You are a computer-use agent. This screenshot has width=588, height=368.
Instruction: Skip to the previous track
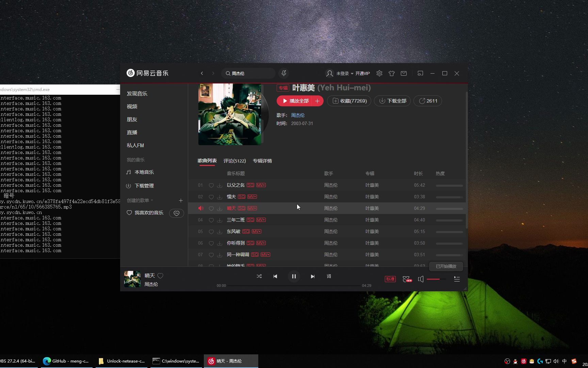pyautogui.click(x=275, y=276)
